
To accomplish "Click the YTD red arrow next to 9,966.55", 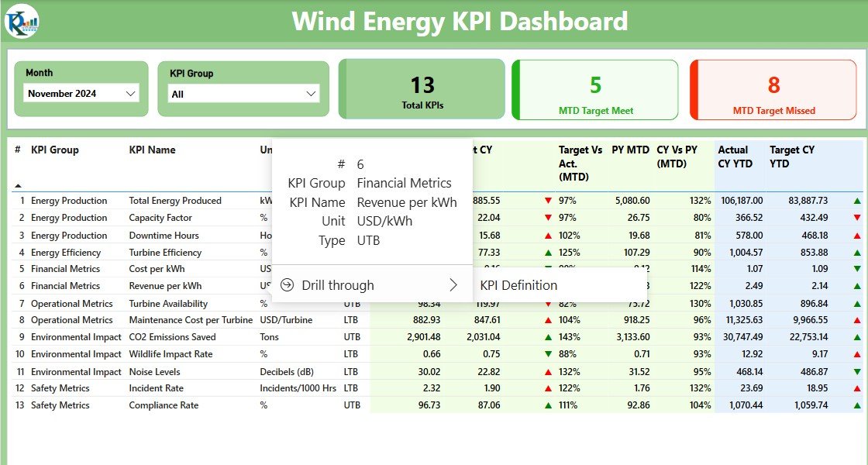I will pyautogui.click(x=857, y=320).
